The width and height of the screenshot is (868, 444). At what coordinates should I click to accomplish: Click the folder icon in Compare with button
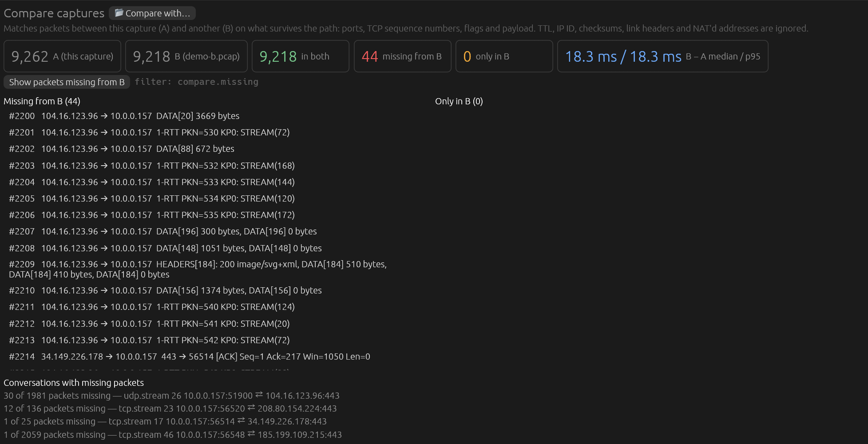point(119,13)
